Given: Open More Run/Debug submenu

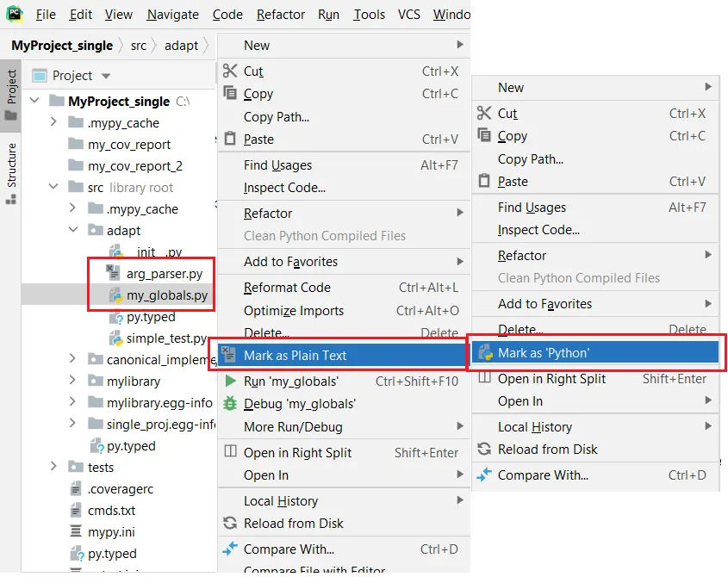Looking at the screenshot, I should pos(344,426).
